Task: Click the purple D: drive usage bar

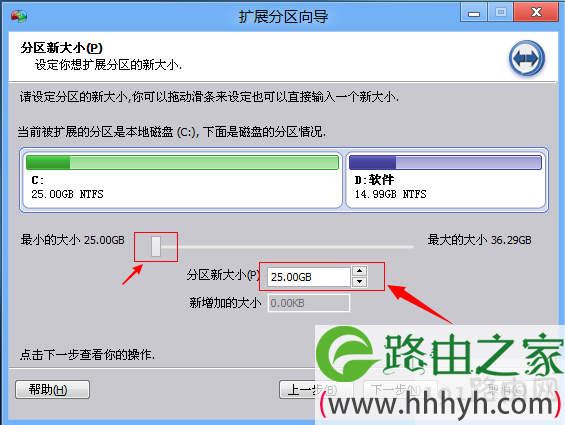Action: pyautogui.click(x=445, y=162)
